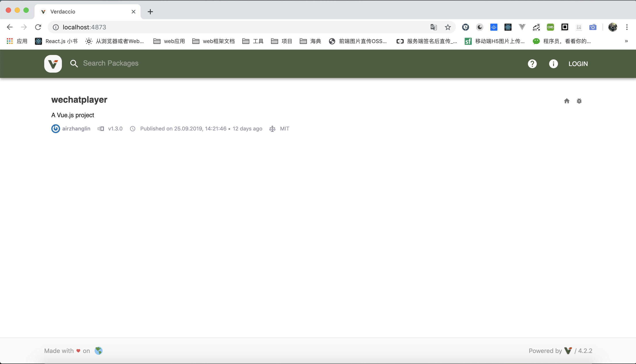Focus the Search Packages input field

[111, 64]
